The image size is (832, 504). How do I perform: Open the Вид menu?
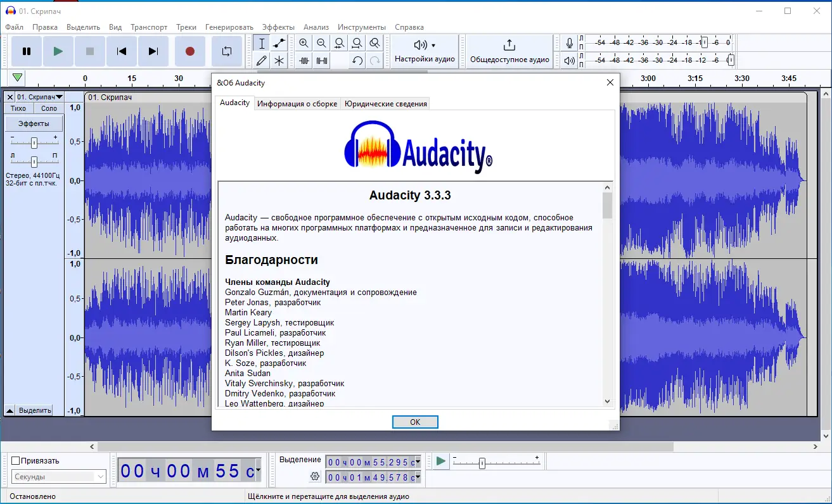(x=115, y=27)
